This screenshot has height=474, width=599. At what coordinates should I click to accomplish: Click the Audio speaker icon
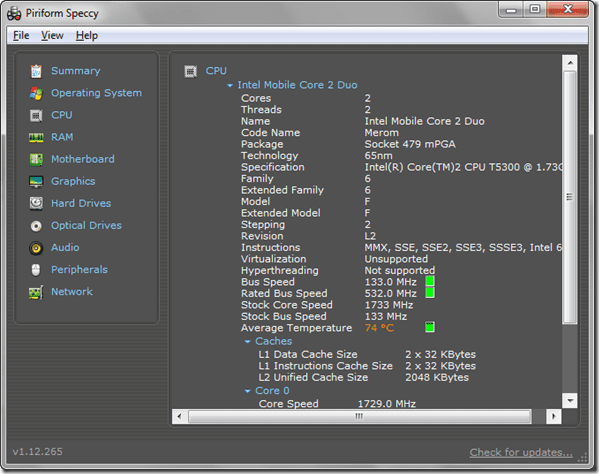(x=36, y=248)
